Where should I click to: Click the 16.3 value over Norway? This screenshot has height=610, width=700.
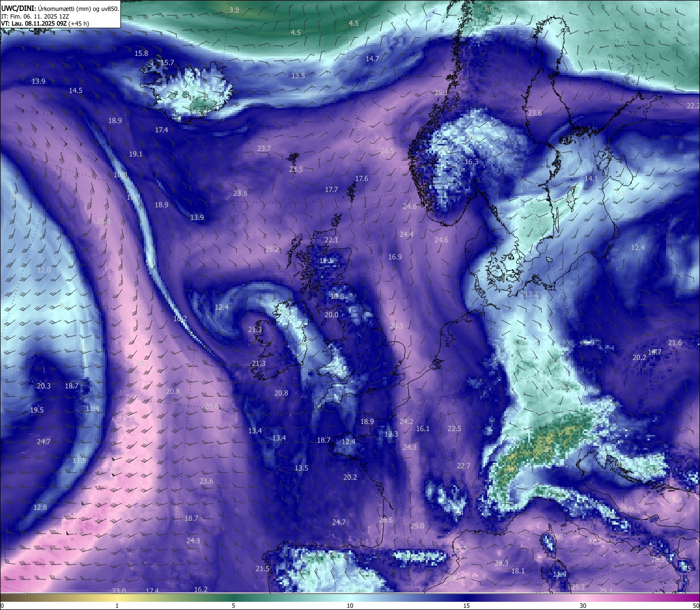471,162
